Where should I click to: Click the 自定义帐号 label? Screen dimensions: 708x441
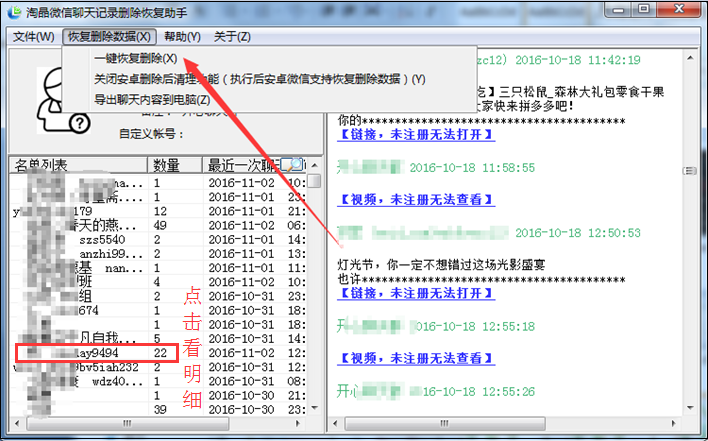tap(151, 134)
